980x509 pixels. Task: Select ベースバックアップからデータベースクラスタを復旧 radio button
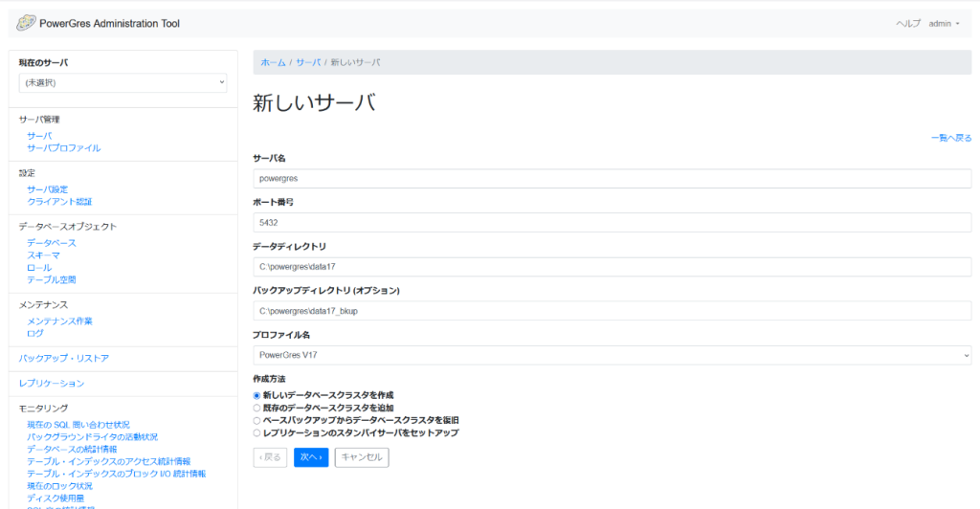256,421
